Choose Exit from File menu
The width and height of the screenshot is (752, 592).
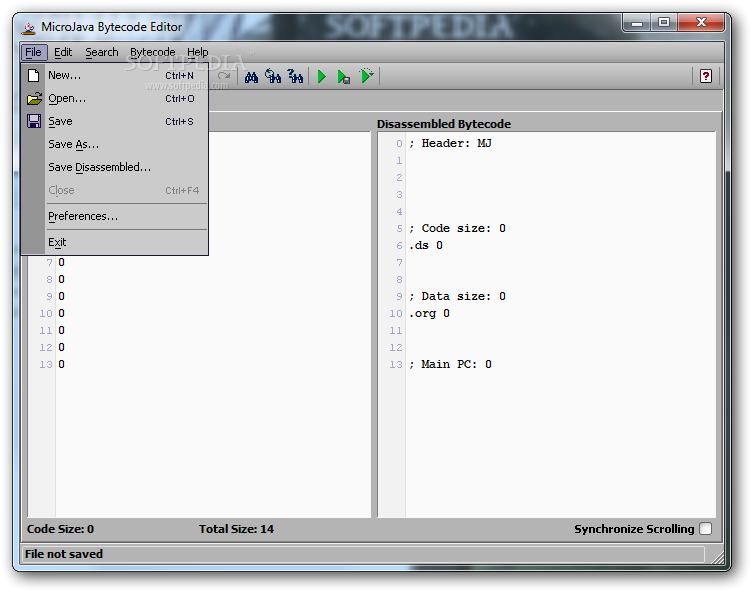pyautogui.click(x=115, y=242)
